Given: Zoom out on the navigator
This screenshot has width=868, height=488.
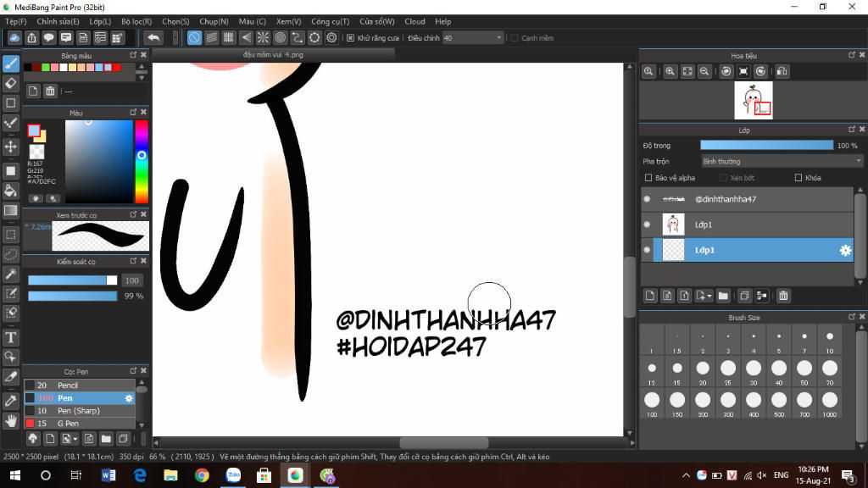Looking at the screenshot, I should click(x=704, y=71).
